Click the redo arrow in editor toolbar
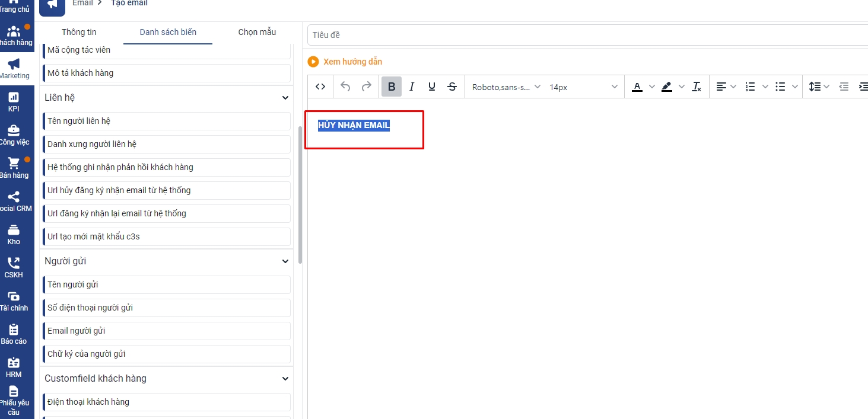Image resolution: width=868 pixels, height=419 pixels. [x=367, y=87]
